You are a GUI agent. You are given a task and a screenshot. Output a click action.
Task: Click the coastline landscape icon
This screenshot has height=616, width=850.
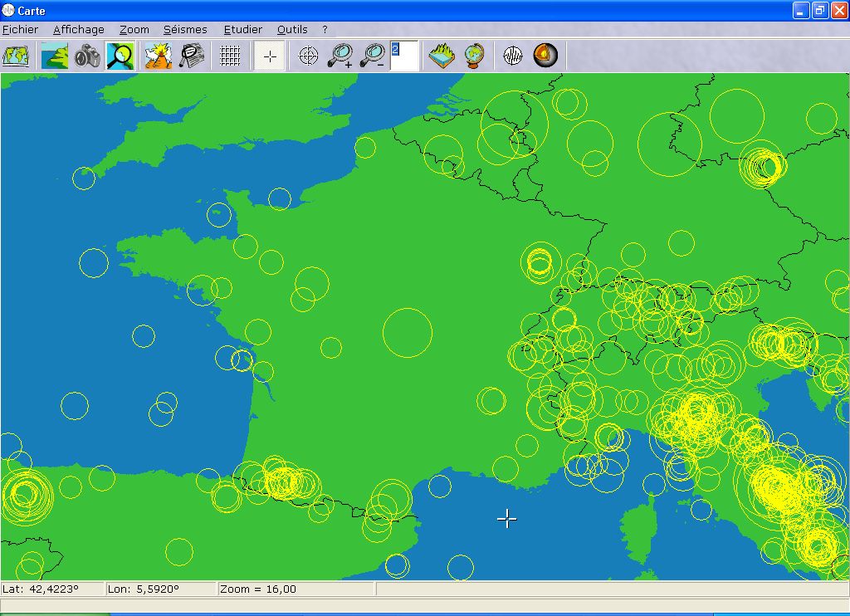[x=55, y=56]
